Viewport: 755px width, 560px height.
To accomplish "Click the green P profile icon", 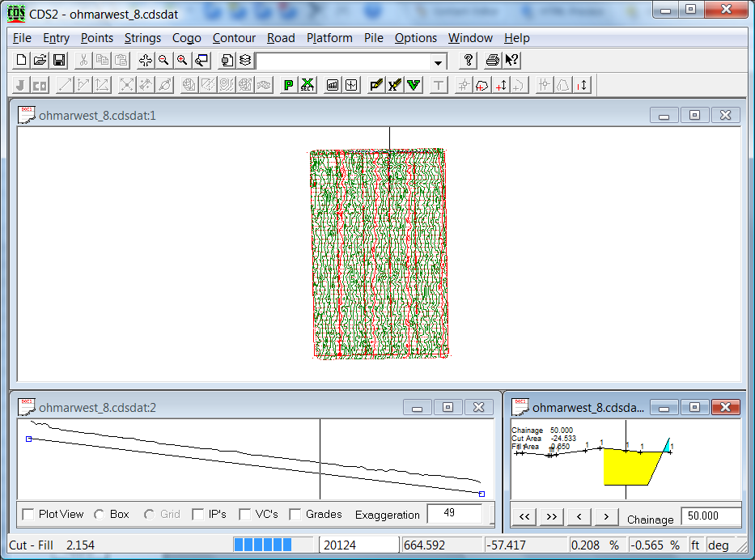I will (x=288, y=85).
